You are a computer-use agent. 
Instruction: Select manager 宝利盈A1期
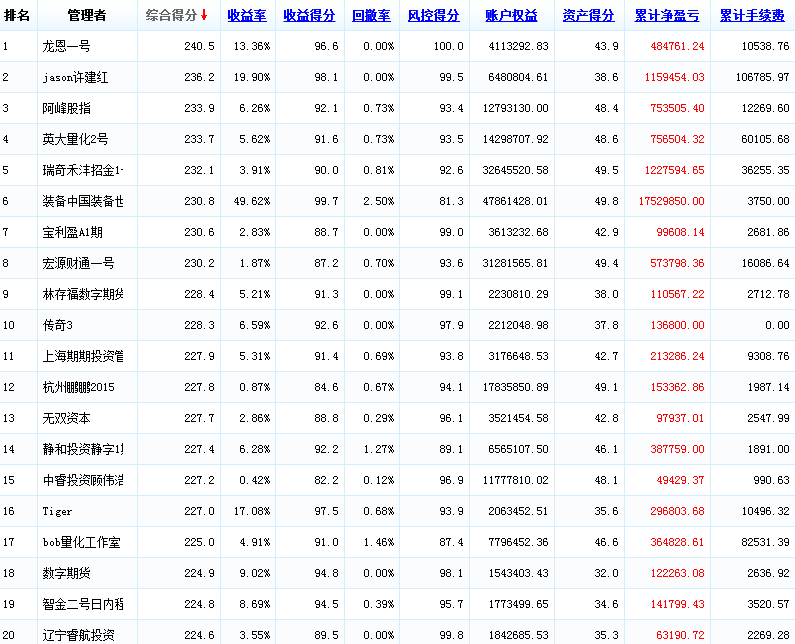[73, 232]
